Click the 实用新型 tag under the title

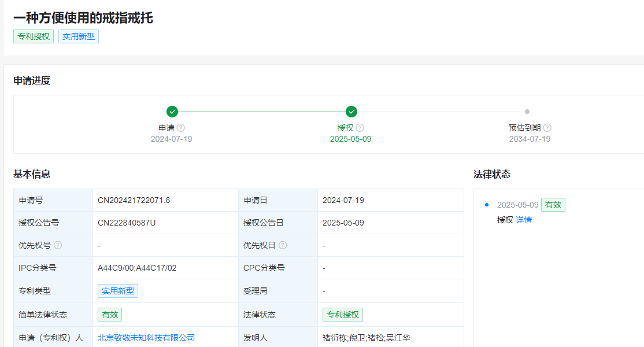click(x=79, y=36)
